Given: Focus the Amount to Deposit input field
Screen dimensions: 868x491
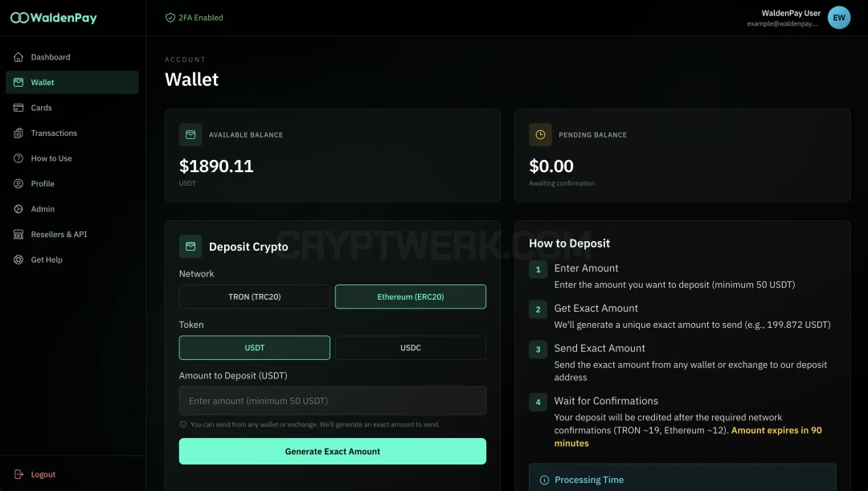Looking at the screenshot, I should 333,401.
